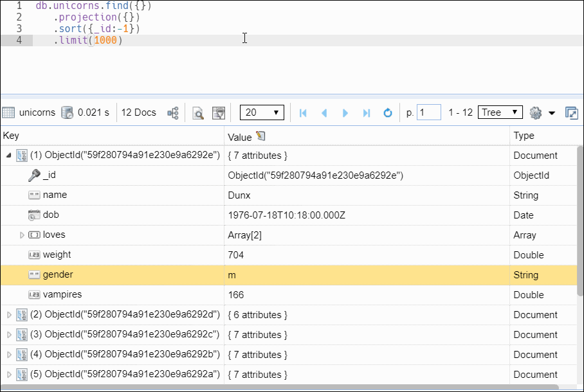
Task: Click document icon of ObjectId ending 6292d
Action: 22,315
